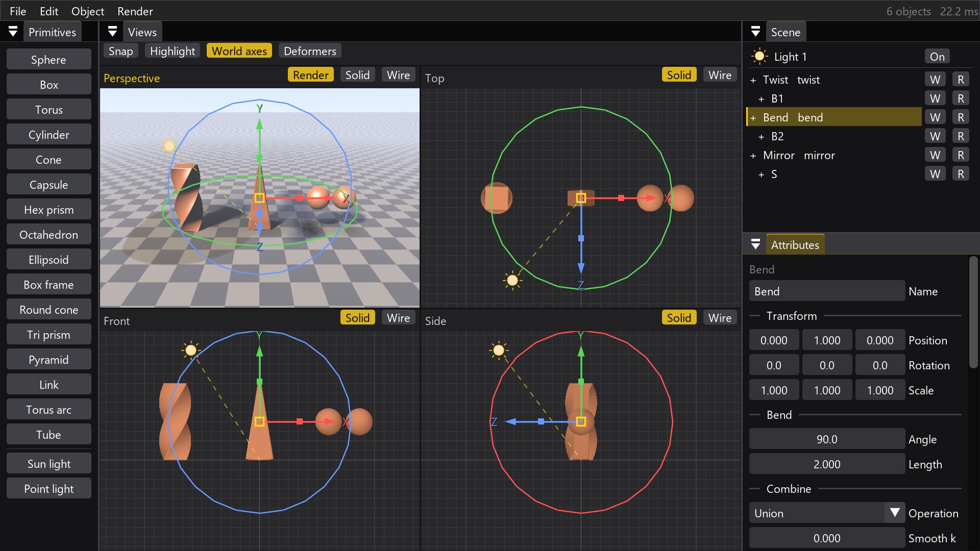This screenshot has width=980, height=551.
Task: Open the Object menu
Action: [88, 11]
